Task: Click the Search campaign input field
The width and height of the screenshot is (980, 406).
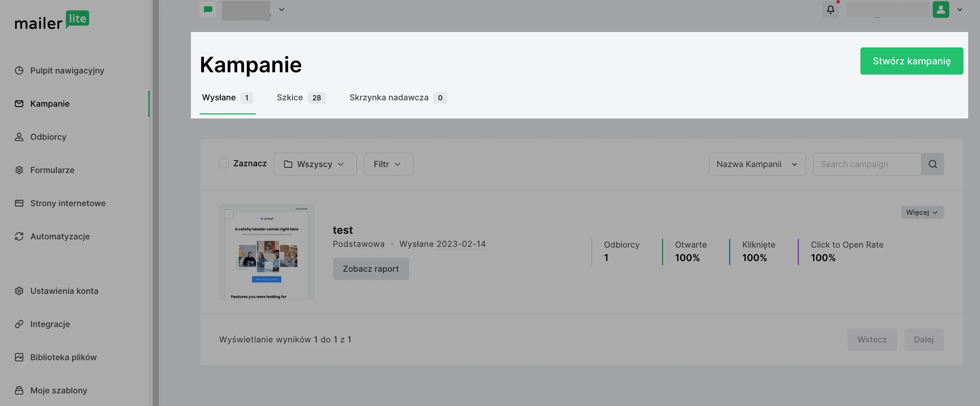Action: [867, 164]
